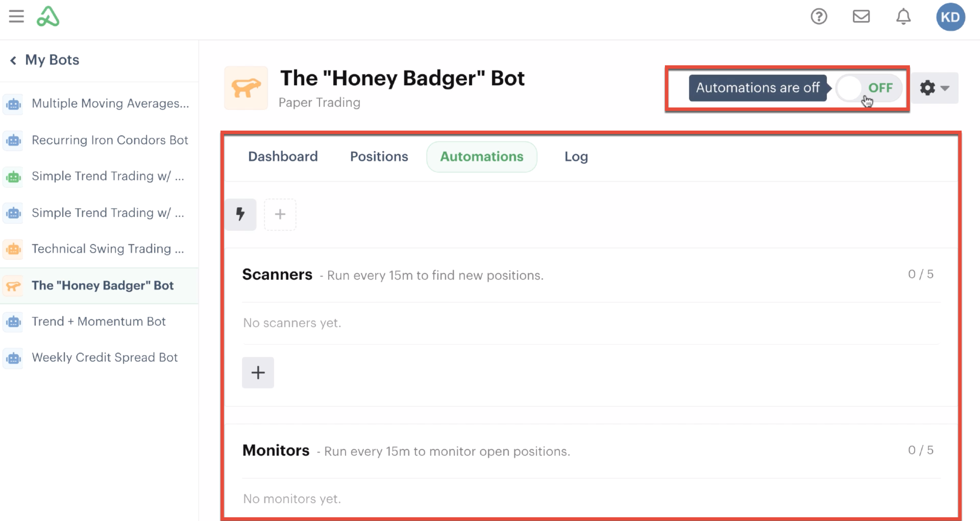980x521 pixels.
Task: Select the Automations tab
Action: [x=481, y=157]
